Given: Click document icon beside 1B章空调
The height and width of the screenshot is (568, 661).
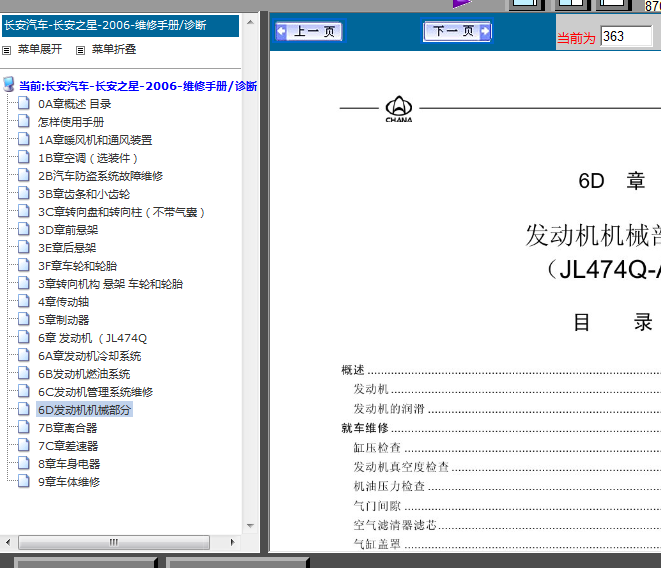Looking at the screenshot, I should point(24,157).
